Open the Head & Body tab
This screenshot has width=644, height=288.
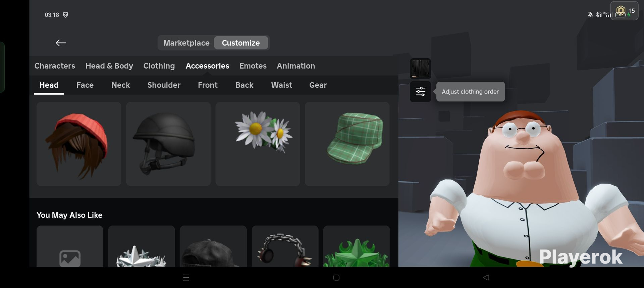(x=109, y=66)
